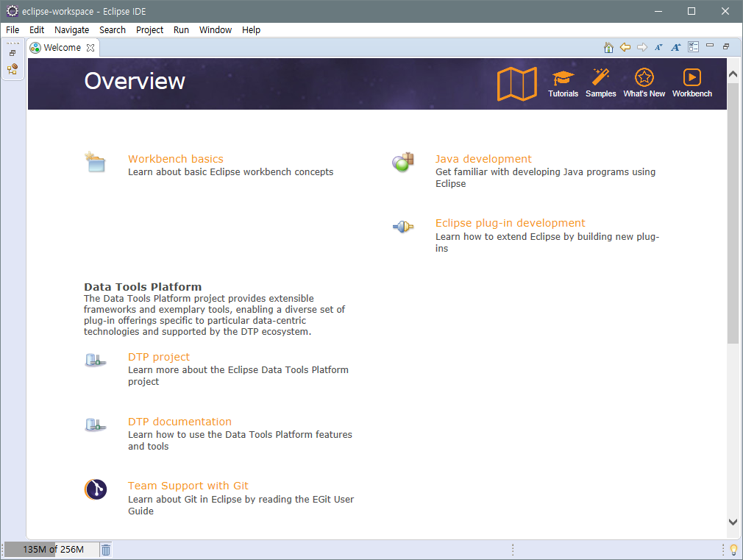Open Team Support with Git link
743x560 pixels.
(x=188, y=486)
